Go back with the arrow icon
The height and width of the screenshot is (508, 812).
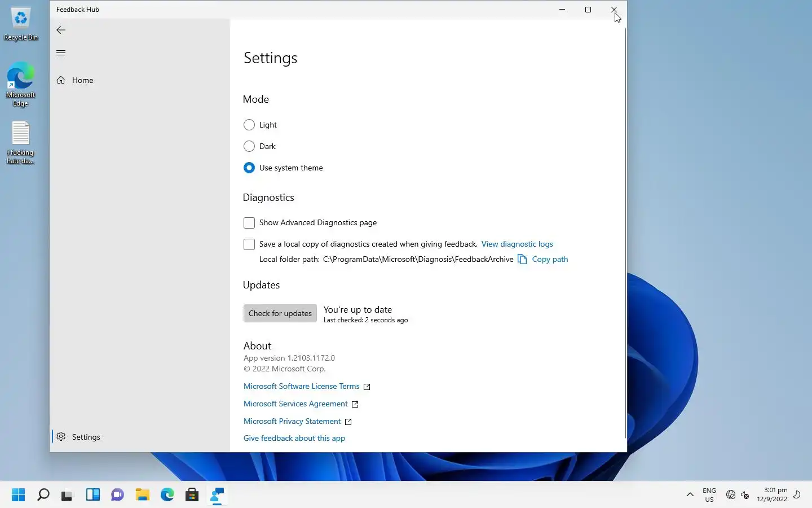(61, 30)
